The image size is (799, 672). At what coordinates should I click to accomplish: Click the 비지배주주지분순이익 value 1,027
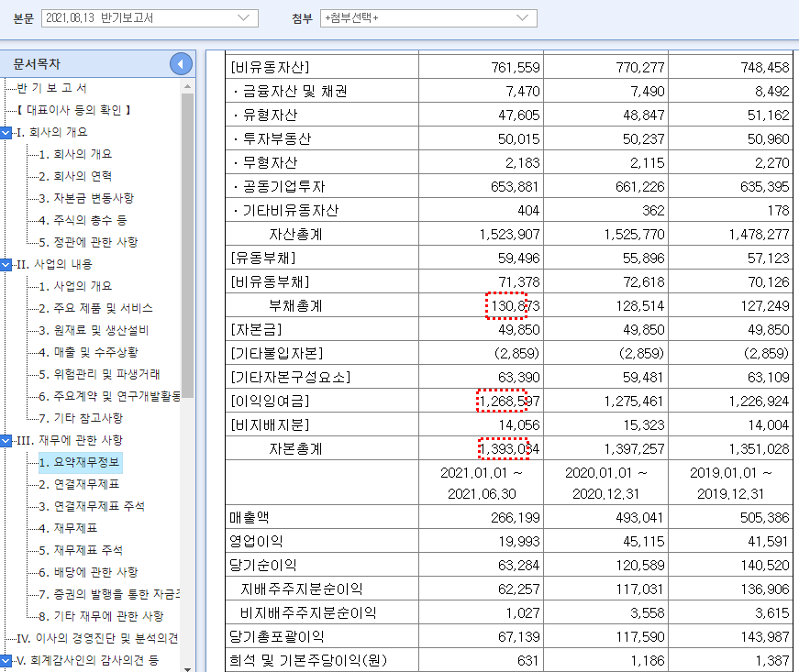click(x=523, y=613)
